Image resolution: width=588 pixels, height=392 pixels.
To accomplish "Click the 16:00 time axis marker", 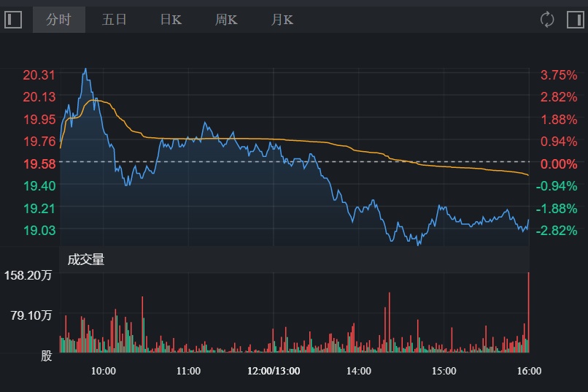I will (x=529, y=371).
